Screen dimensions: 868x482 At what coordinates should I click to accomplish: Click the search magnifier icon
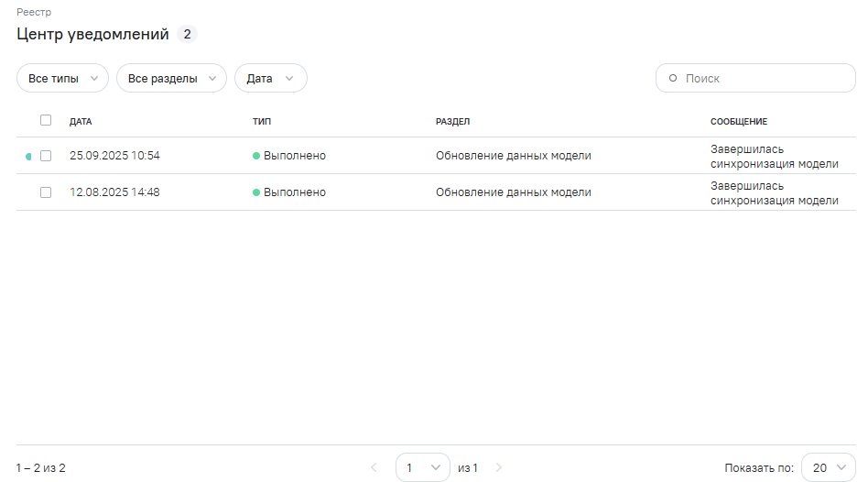coord(673,79)
